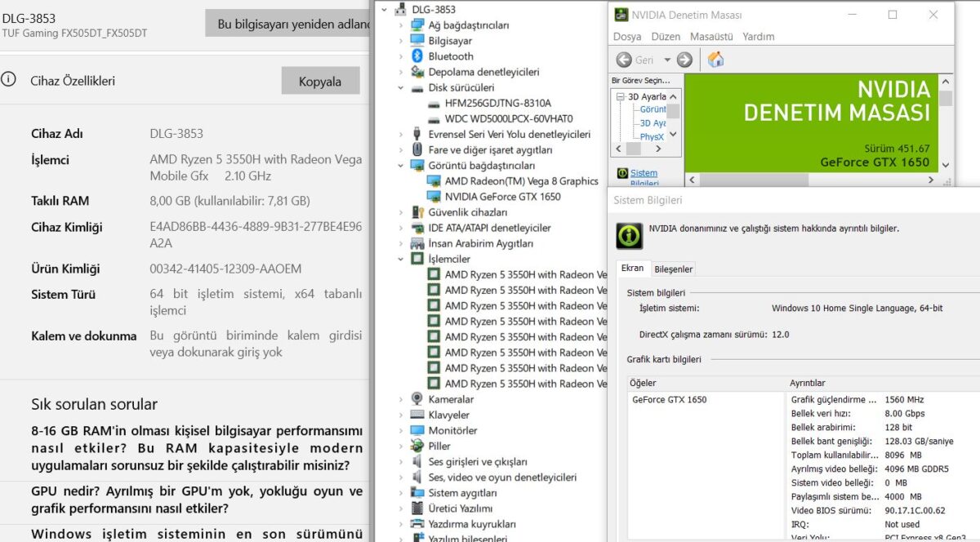Click the info icon beside Cihaz Özellikleri

tap(8, 80)
